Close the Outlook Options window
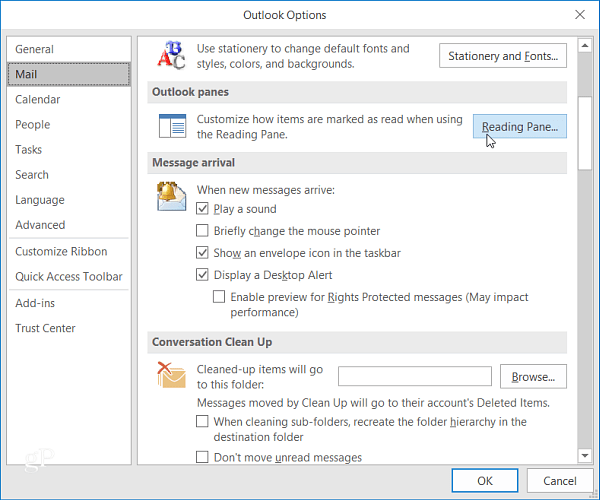 580,15
